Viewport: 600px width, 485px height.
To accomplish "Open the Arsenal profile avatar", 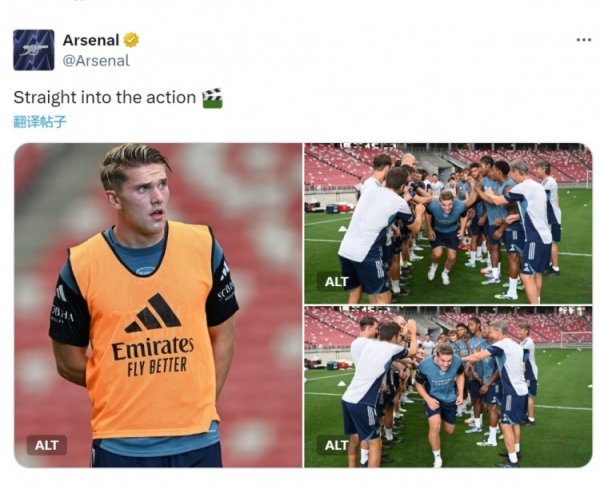I will [x=34, y=50].
